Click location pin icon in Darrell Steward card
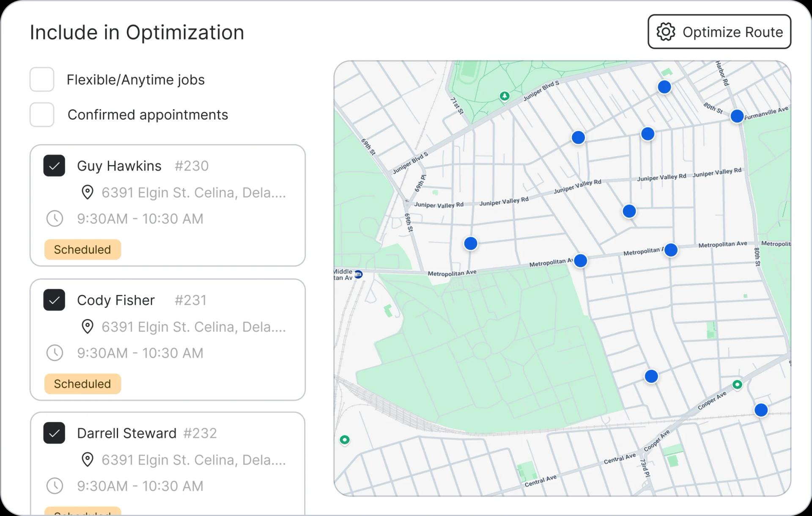The height and width of the screenshot is (516, 812). 88,459
